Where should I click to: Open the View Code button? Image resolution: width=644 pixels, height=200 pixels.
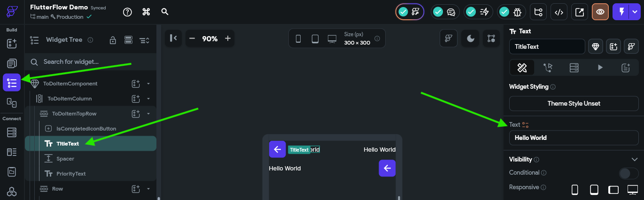[559, 12]
